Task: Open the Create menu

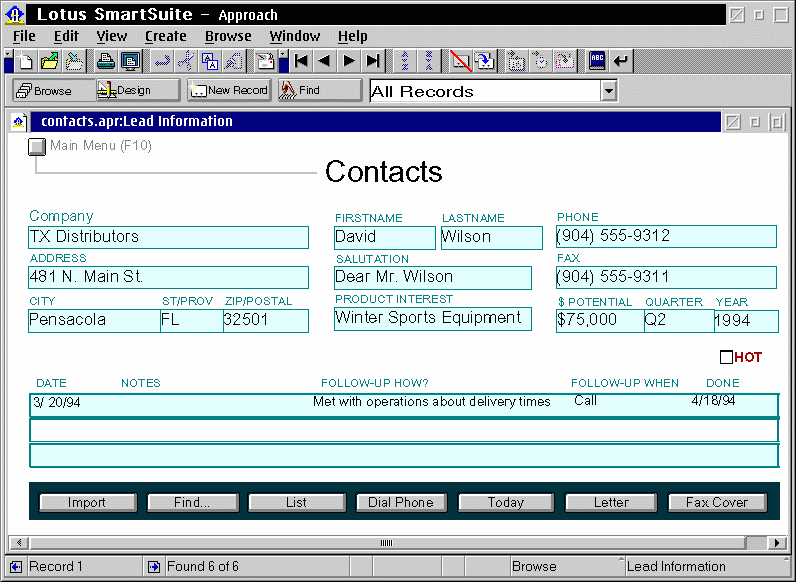Action: click(165, 36)
